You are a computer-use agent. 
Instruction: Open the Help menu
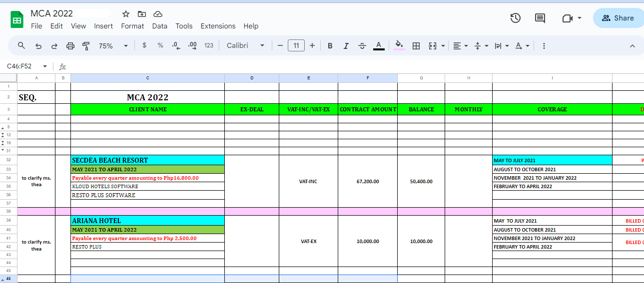[x=251, y=26]
